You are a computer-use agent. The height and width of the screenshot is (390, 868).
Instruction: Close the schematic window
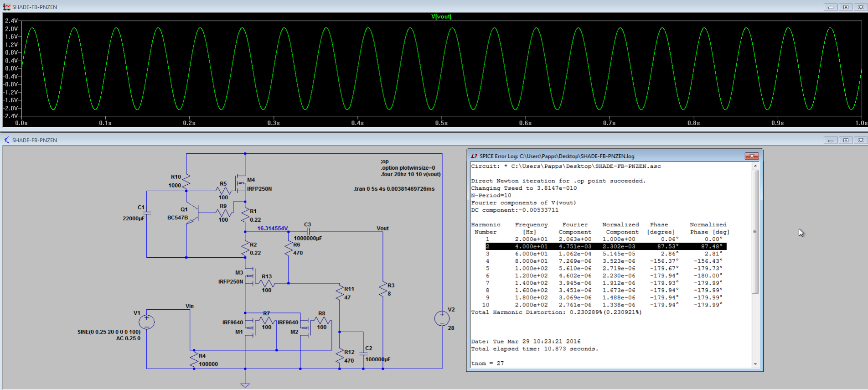[860, 140]
